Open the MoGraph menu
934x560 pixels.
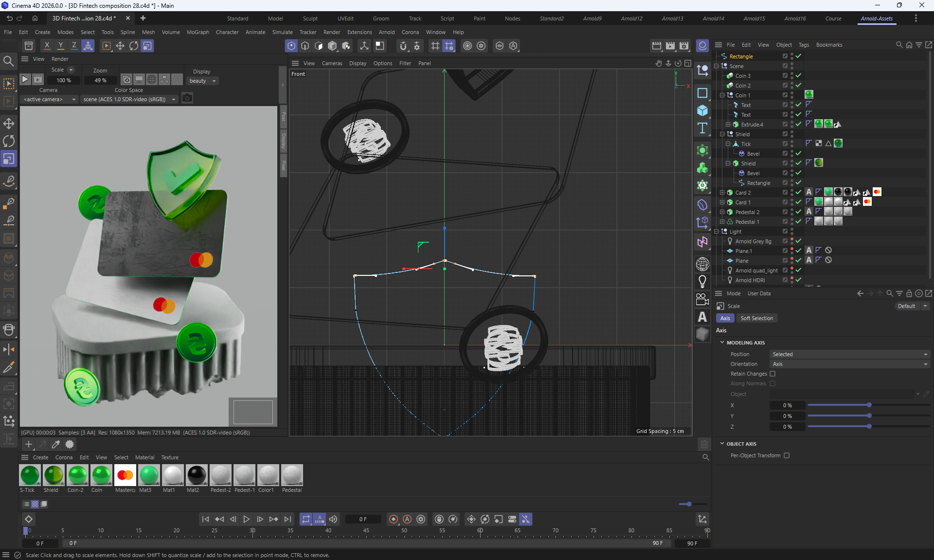tap(198, 32)
